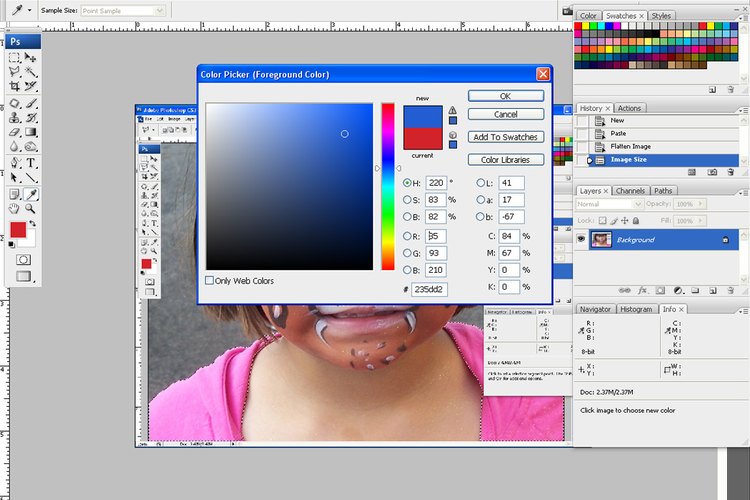Click the out-of-gamut warning triangle
The width and height of the screenshot is (750, 500).
point(452,110)
